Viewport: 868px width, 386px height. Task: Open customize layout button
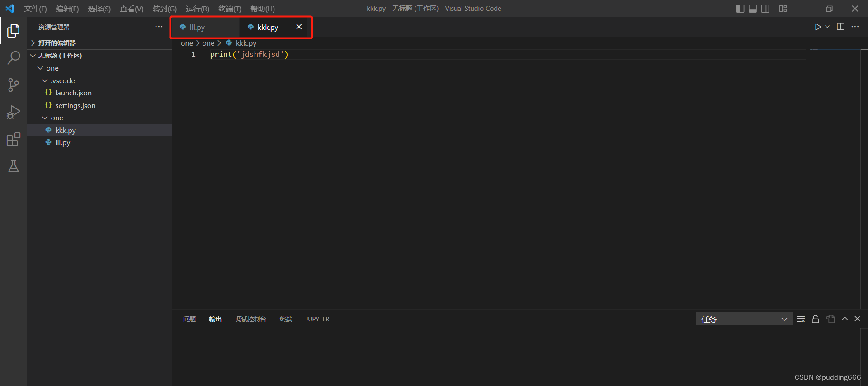783,9
